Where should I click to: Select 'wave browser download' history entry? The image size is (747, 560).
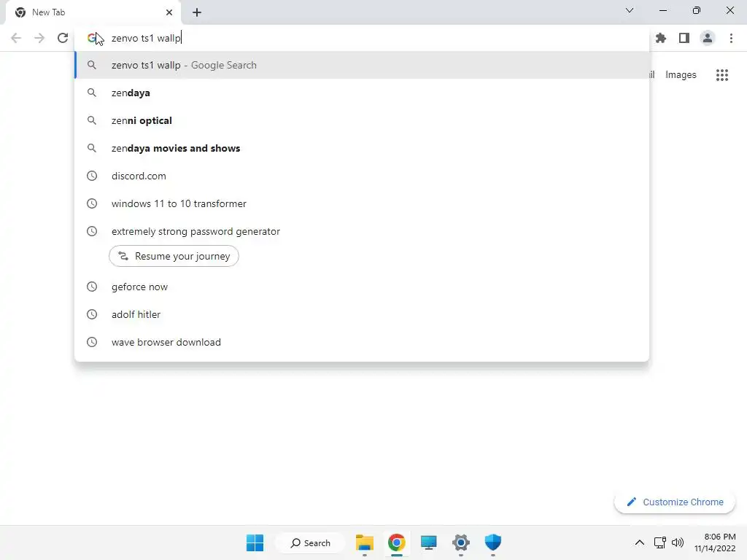[362, 342]
